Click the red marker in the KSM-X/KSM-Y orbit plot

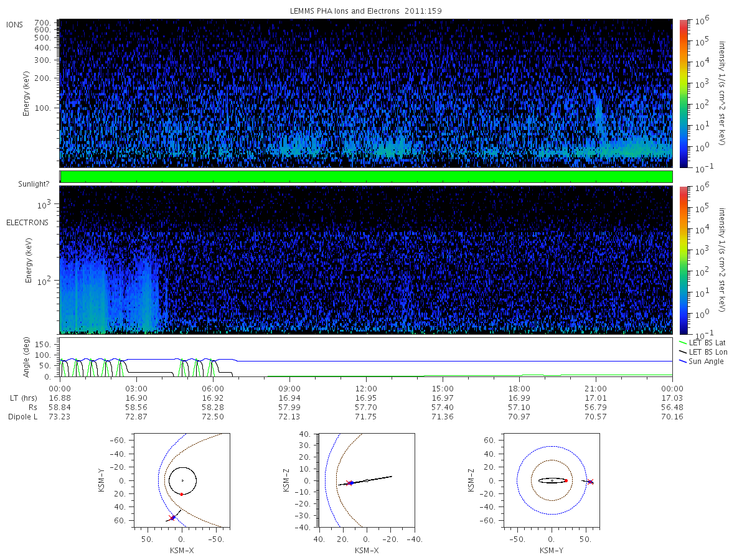(181, 494)
